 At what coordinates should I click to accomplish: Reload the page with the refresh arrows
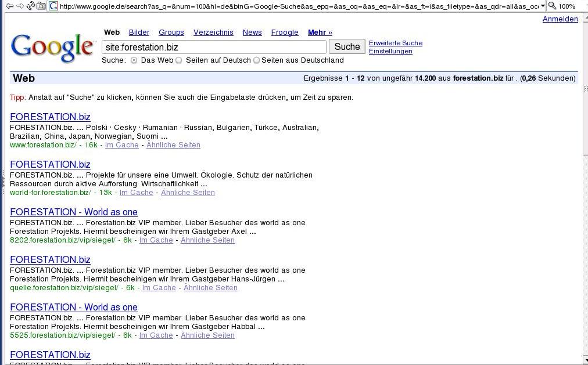tap(31, 6)
